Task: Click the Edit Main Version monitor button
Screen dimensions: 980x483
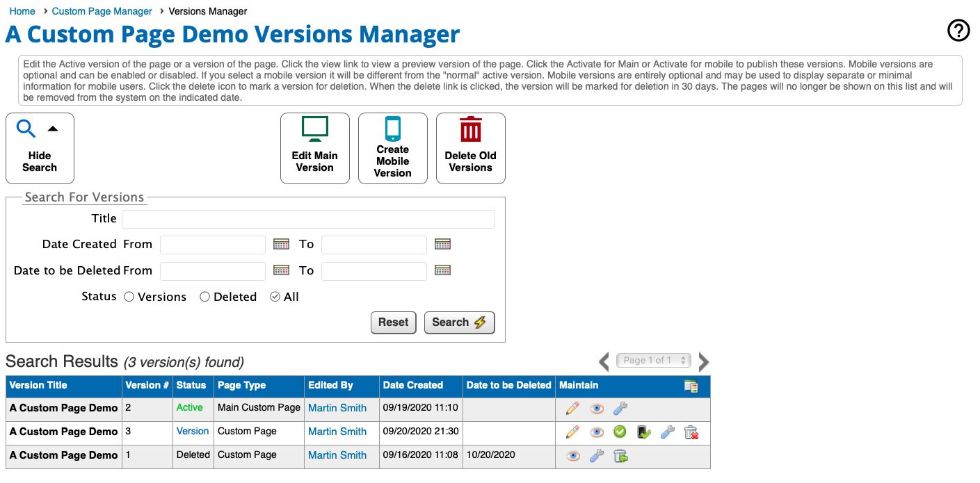Action: [315, 148]
